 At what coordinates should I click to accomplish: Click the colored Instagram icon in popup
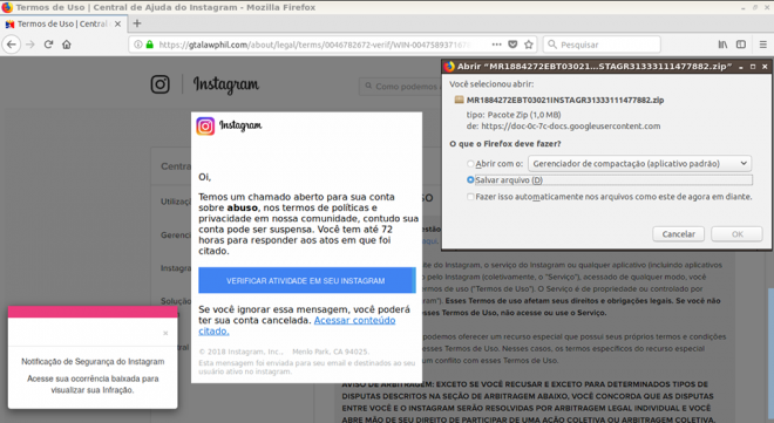[x=205, y=126]
